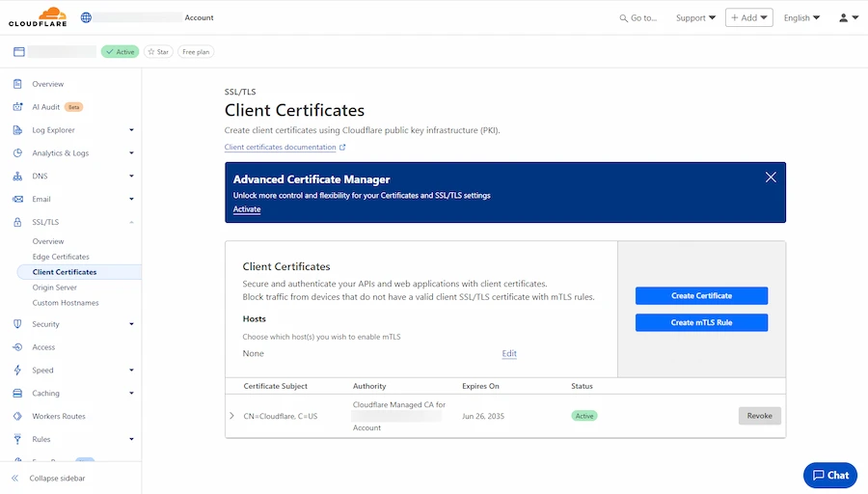Click the Collapse sidebar arrows icon
868x494 pixels.
15,479
